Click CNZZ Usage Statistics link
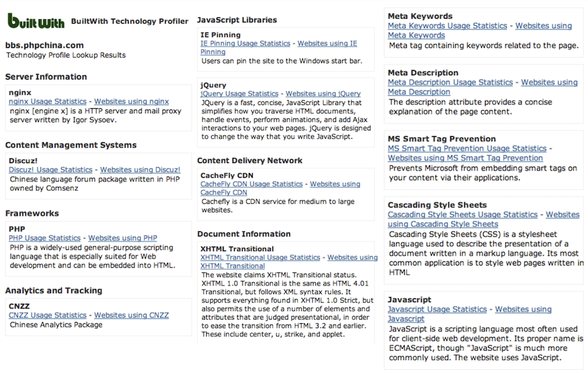This screenshot has width=588, height=373. click(48, 315)
